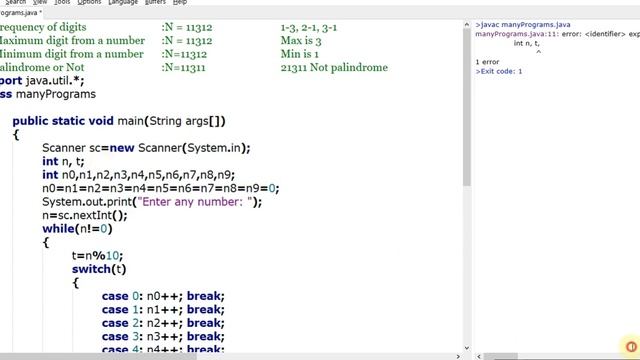Click the editor vertical scrollbar down arrow
The height and width of the screenshot is (360, 640).
coord(467,348)
